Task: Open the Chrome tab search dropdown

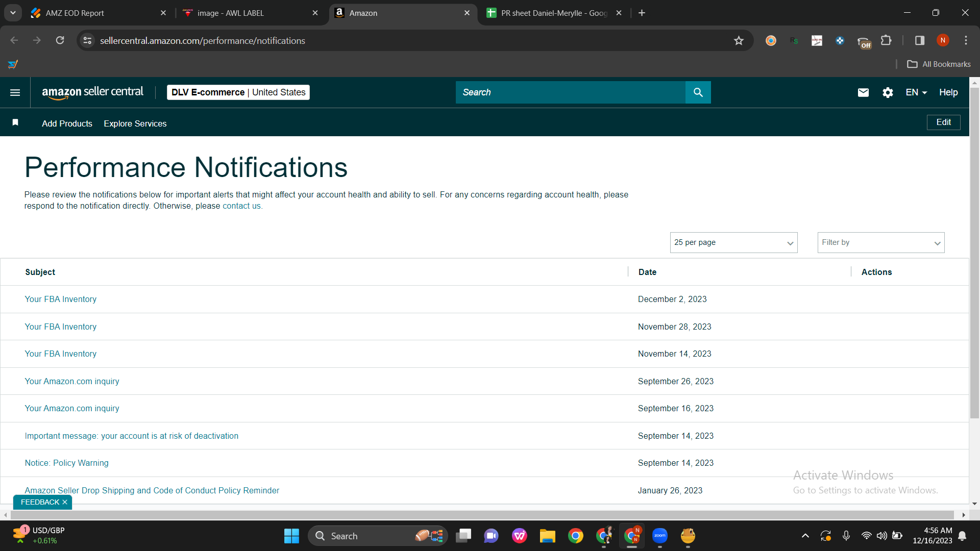Action: (x=13, y=13)
